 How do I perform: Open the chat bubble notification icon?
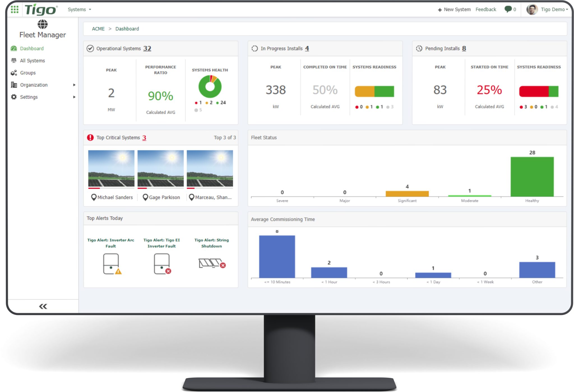pos(508,9)
